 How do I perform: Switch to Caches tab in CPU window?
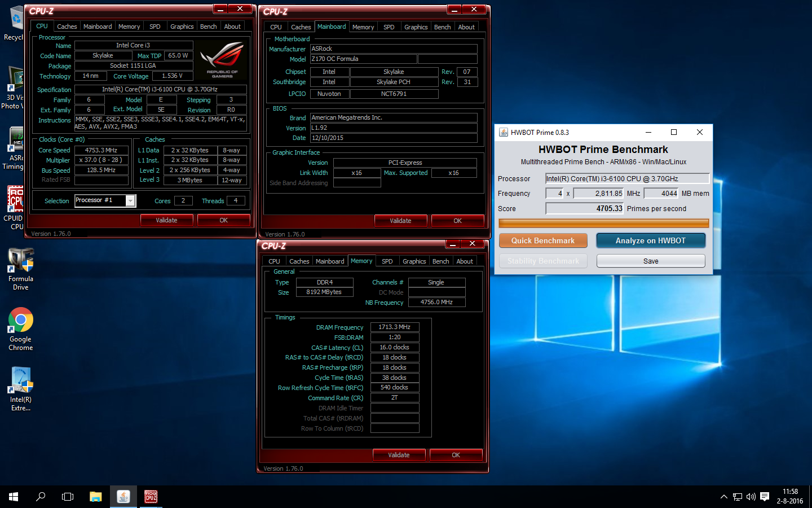tap(67, 27)
